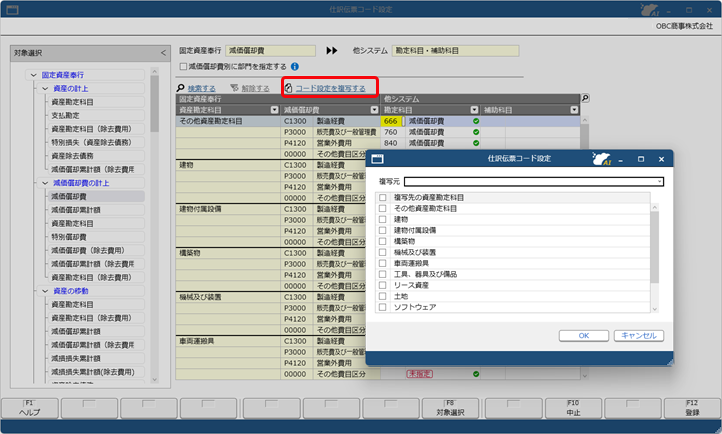Check 建物 in the copy dialog list
722x434 pixels.
coord(382,220)
